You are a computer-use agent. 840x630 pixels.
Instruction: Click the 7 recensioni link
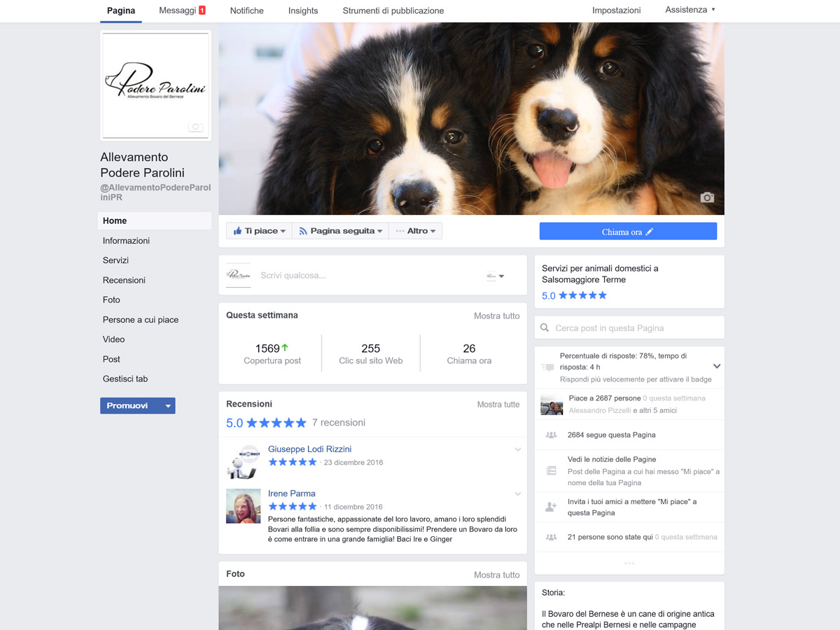pos(339,423)
